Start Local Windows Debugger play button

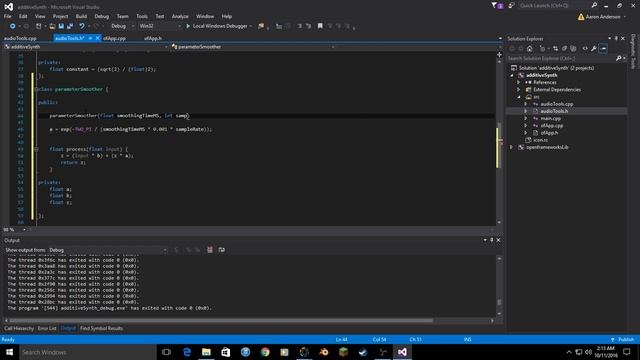click(x=188, y=26)
